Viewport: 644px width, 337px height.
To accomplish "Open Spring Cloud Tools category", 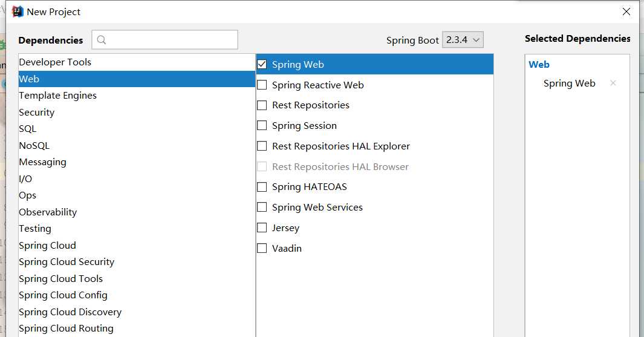I will [x=137, y=279].
